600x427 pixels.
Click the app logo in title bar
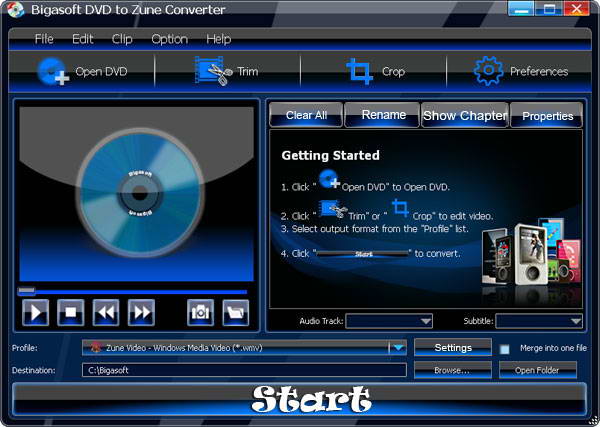click(16, 10)
